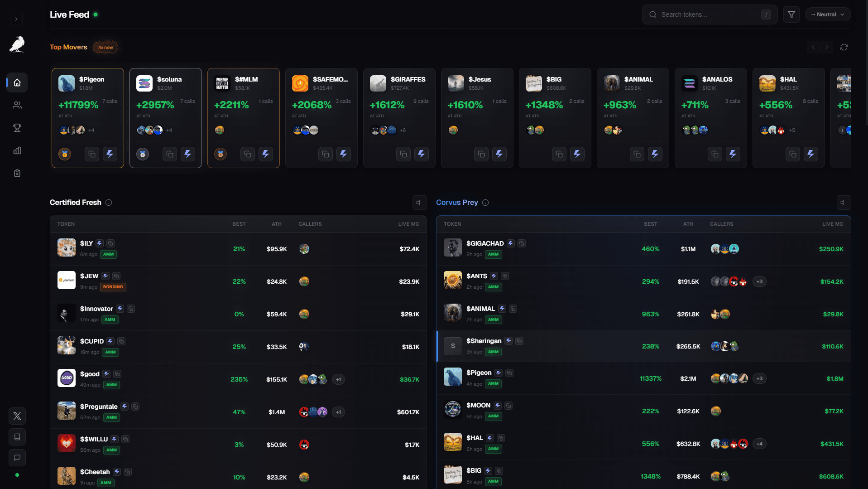The width and height of the screenshot is (868, 489).
Task: Select the Top Movers section header
Action: [x=68, y=47]
